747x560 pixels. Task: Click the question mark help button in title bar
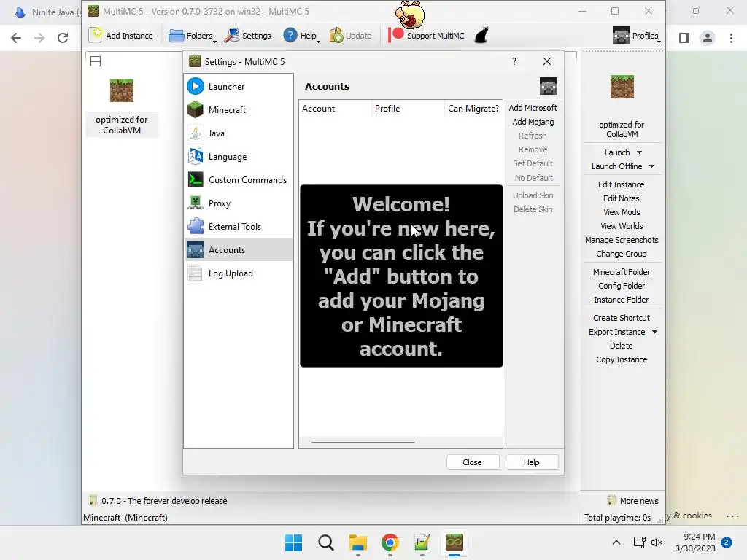(514, 61)
